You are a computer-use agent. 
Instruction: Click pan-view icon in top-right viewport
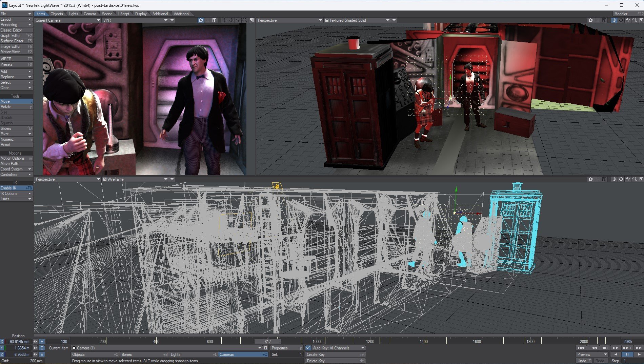[621, 20]
